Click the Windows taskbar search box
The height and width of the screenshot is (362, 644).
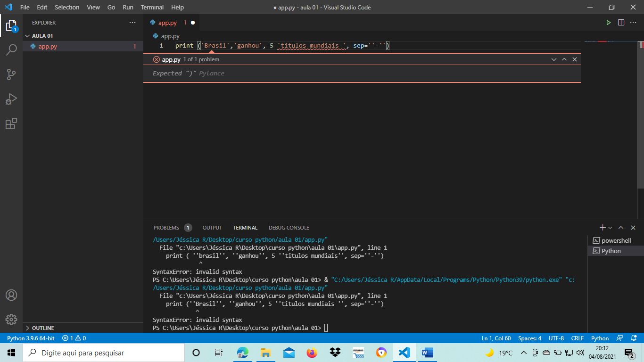click(103, 353)
